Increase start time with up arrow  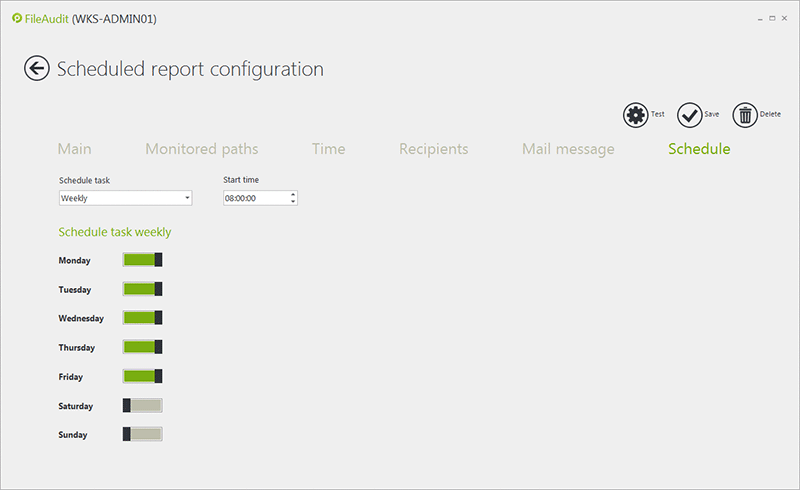[293, 195]
